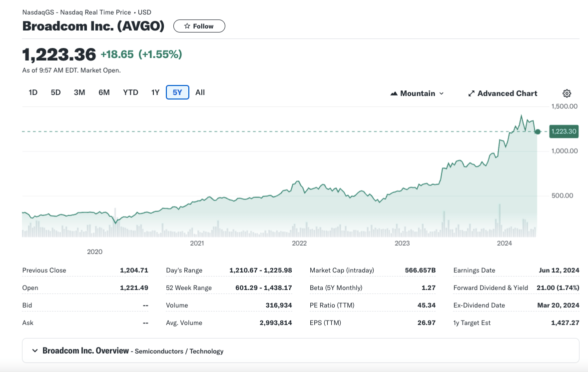Select the 1D time range
588x372 pixels.
click(33, 92)
